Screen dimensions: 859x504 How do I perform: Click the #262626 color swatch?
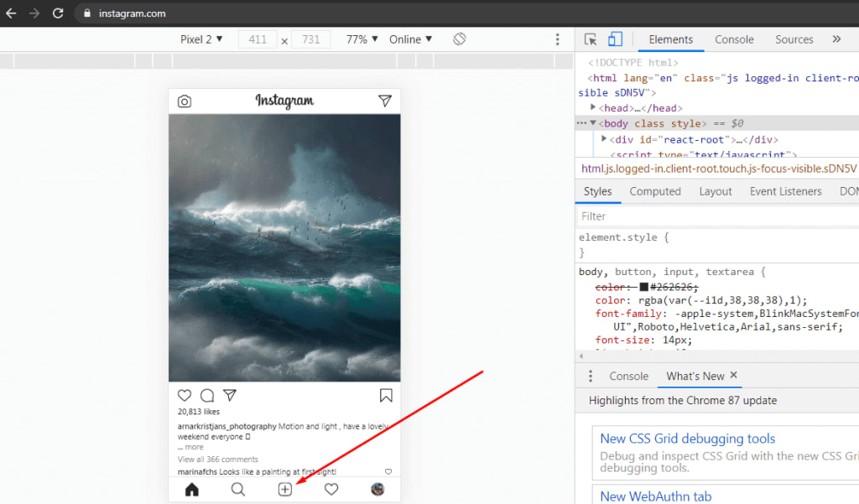tap(644, 287)
